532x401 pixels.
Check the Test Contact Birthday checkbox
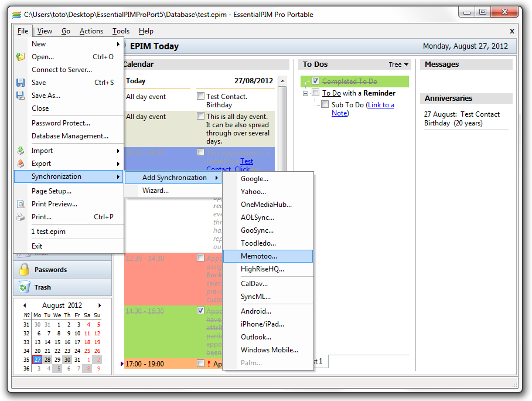(200, 96)
